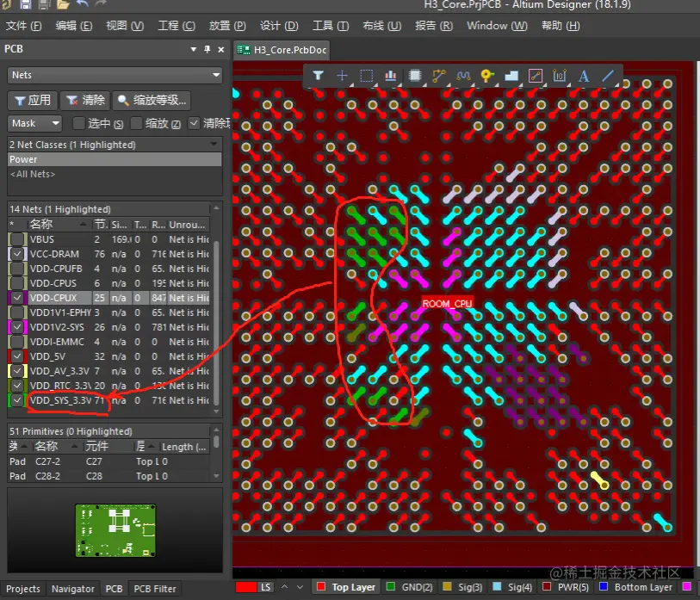The image size is (700, 600).
Task: Toggle the 选中 (S) checkbox
Action: tap(79, 123)
